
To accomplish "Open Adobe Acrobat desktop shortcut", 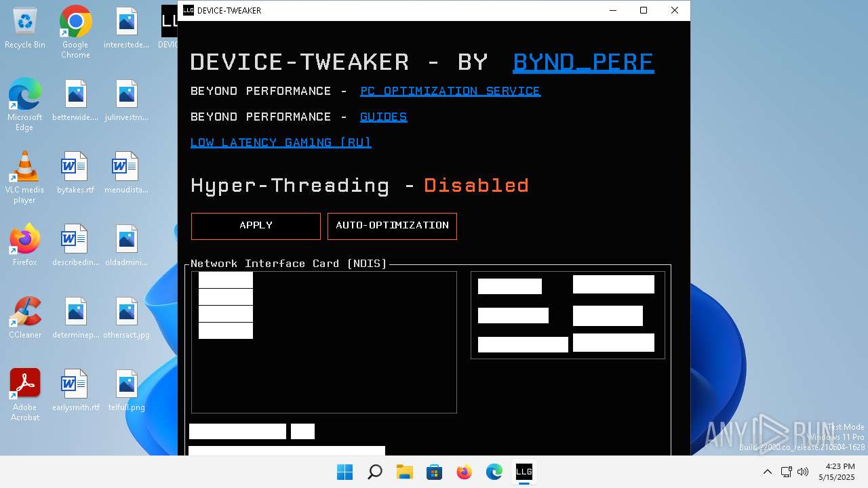I will (25, 395).
